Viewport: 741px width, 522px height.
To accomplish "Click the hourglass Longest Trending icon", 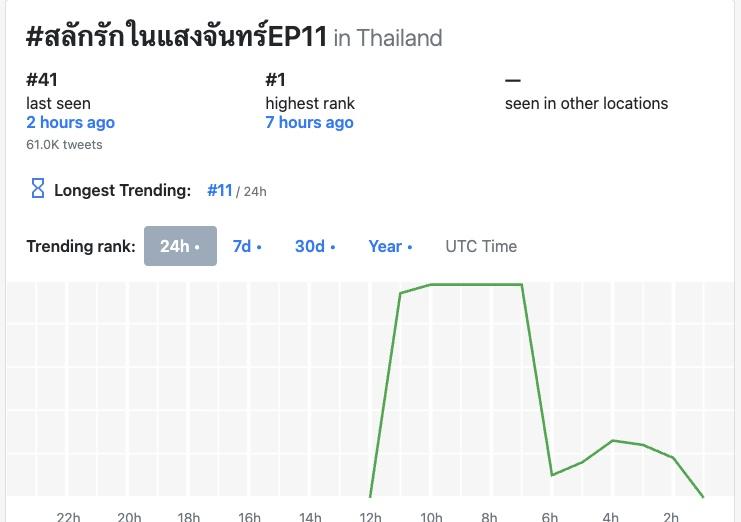I will [x=38, y=189].
